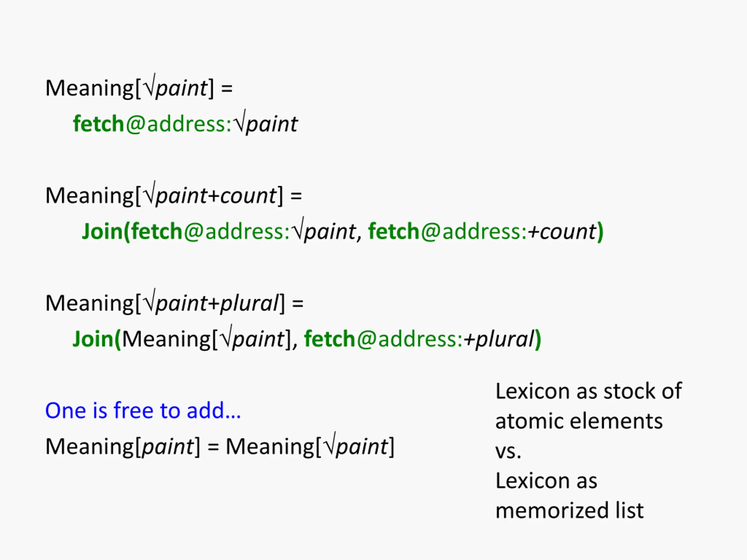
Task: Click the 'atomic elements' line
Action: click(579, 421)
